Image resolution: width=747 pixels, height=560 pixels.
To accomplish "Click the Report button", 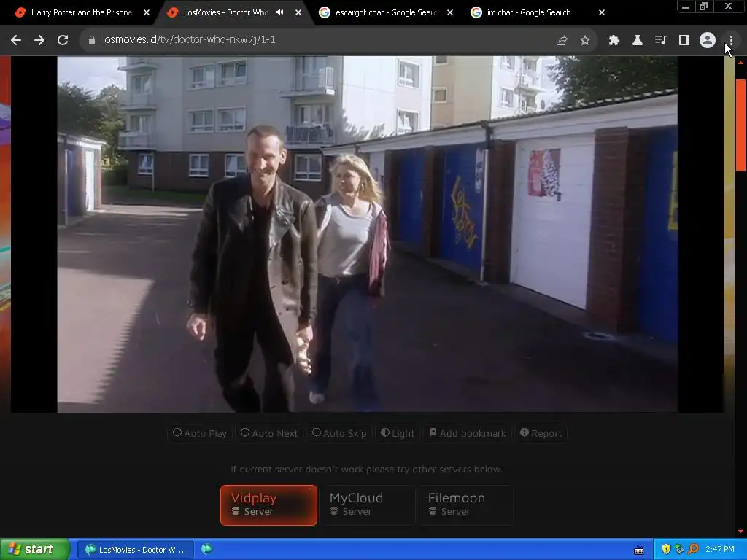I will [x=541, y=433].
